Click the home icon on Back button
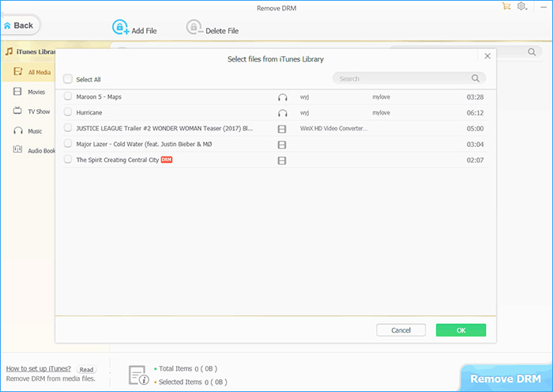Viewport: 553px width, 392px height. click(x=7, y=25)
